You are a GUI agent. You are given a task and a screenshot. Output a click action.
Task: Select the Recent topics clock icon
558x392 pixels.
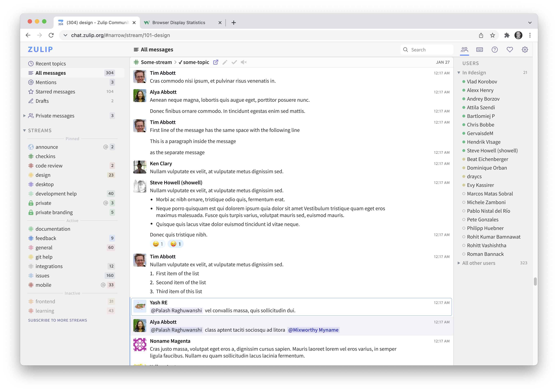coord(31,63)
